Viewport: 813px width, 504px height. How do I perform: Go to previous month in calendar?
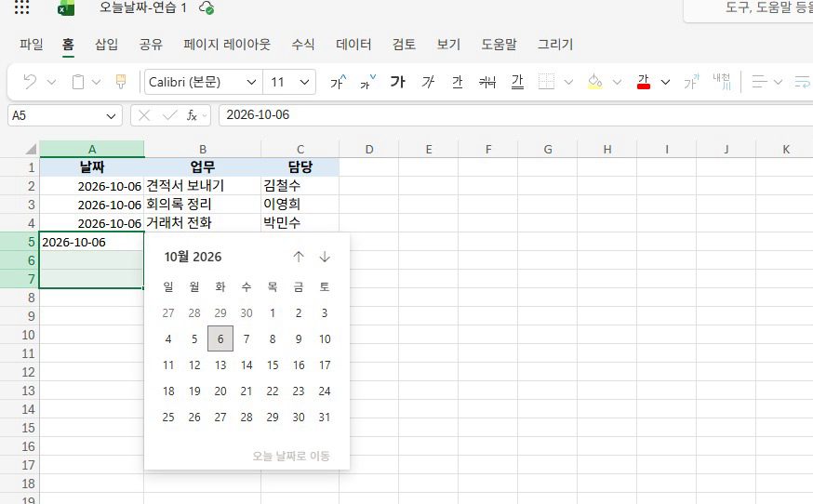point(299,257)
